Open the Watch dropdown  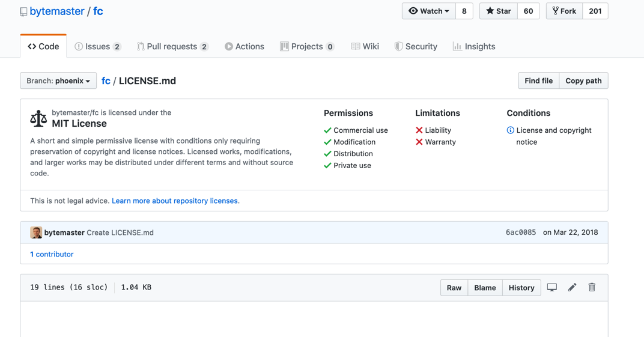click(428, 11)
